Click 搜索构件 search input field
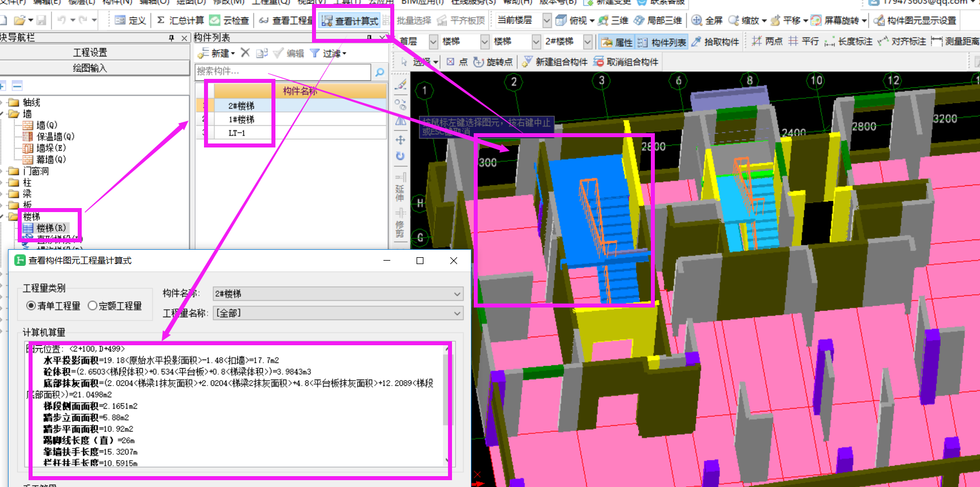Image resolution: width=980 pixels, height=487 pixels. [283, 71]
